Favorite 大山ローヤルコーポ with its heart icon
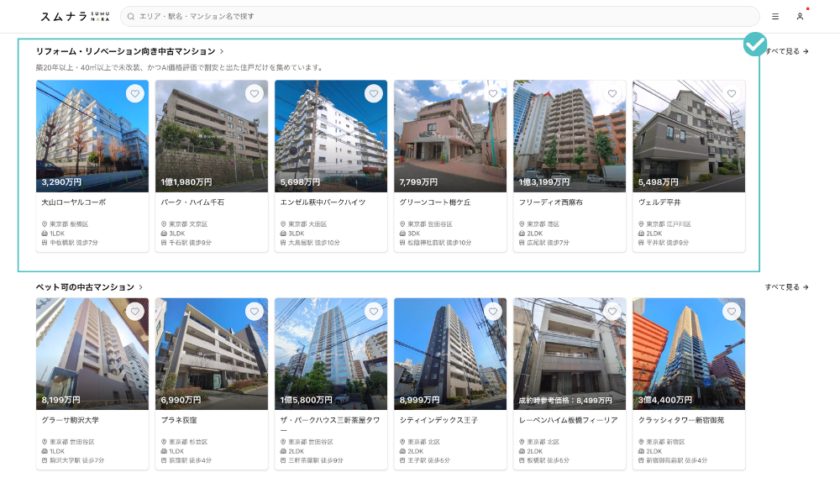This screenshot has height=504, width=840. click(x=135, y=94)
